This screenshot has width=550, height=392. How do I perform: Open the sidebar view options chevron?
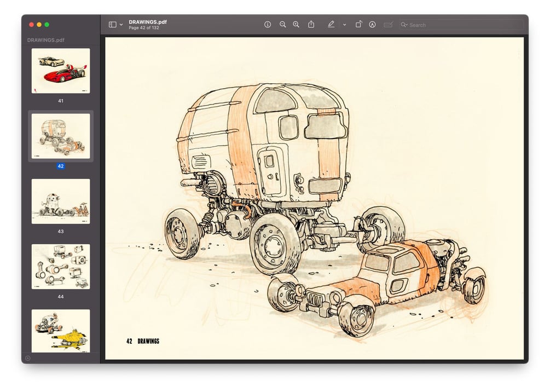pyautogui.click(x=121, y=25)
